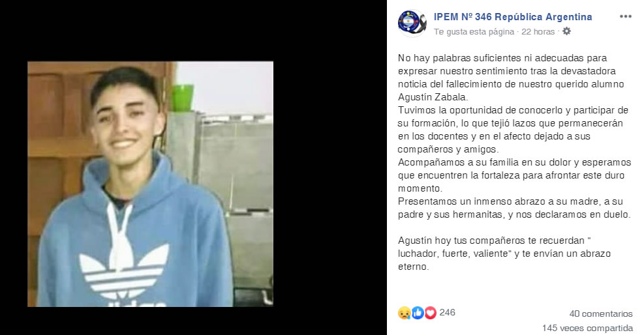The image size is (644, 335).
Task: Click the black area right of photo
Action: (x=330, y=184)
